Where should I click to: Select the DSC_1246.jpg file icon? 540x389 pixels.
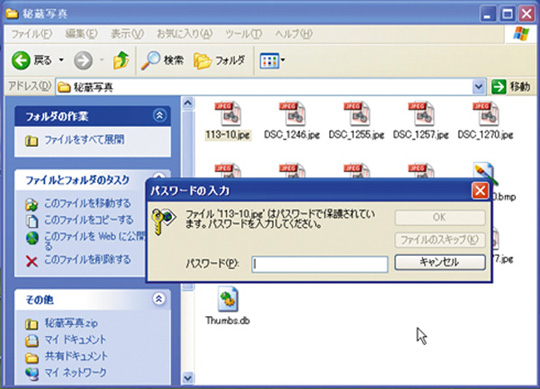(x=292, y=114)
